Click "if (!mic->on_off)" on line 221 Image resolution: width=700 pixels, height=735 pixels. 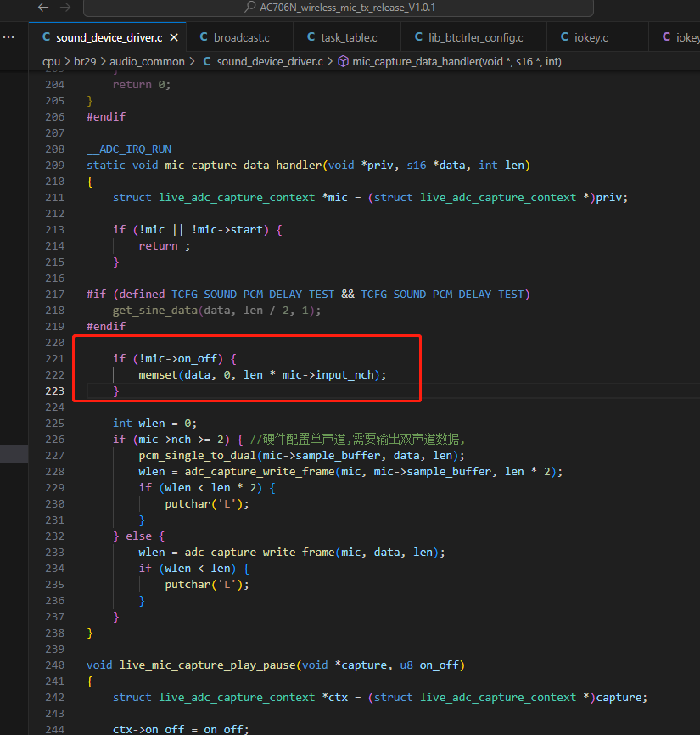click(x=168, y=359)
